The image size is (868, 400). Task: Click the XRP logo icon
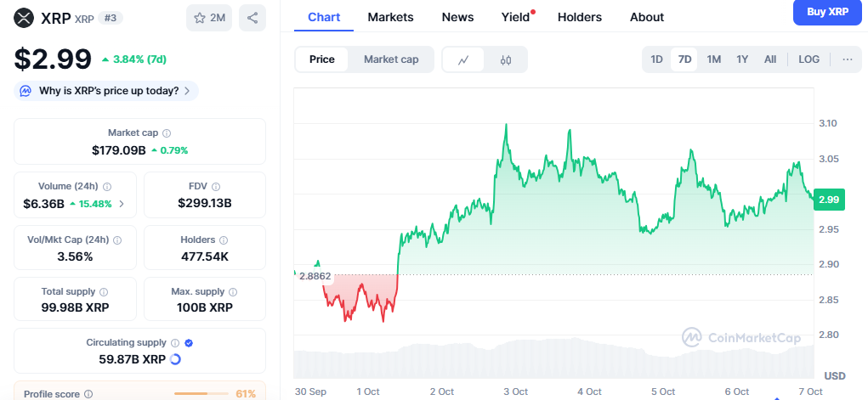click(24, 17)
